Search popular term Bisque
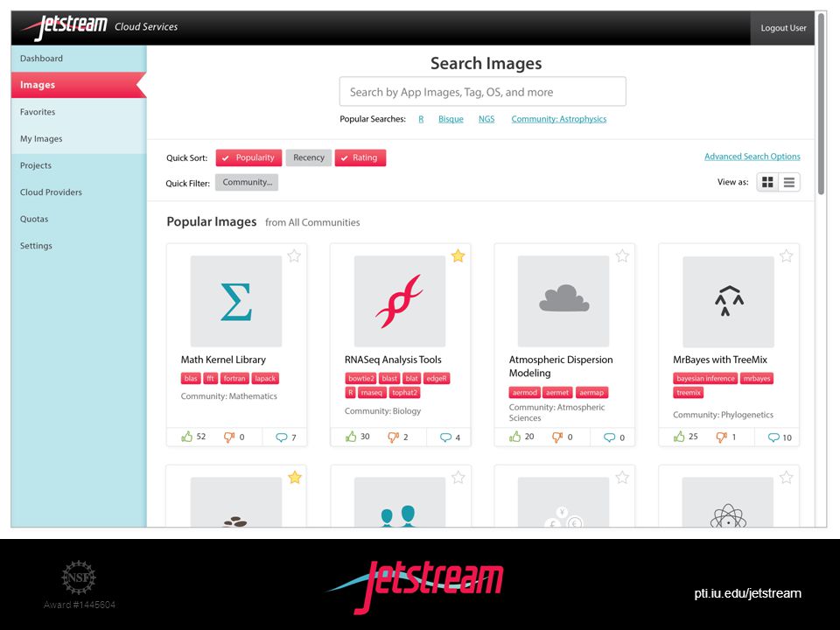840x630 pixels. click(451, 119)
